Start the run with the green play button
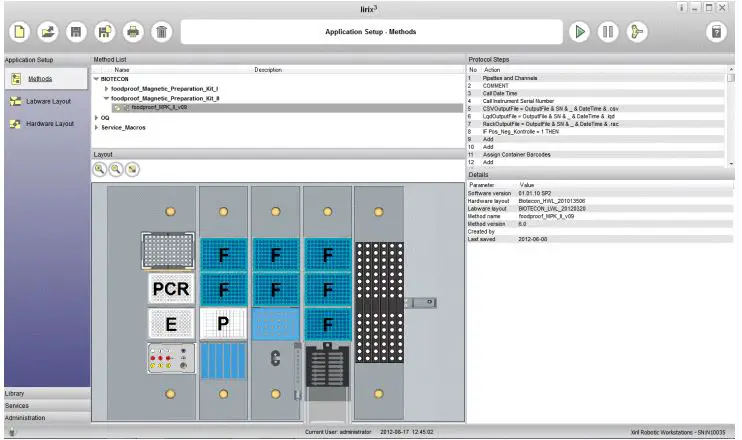This screenshot has height=440, width=742. click(x=580, y=32)
